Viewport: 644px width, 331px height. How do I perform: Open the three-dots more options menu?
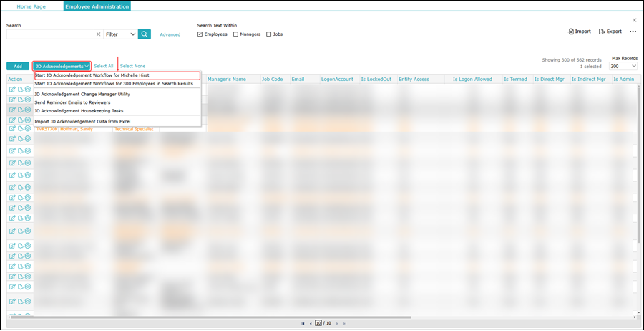[633, 32]
